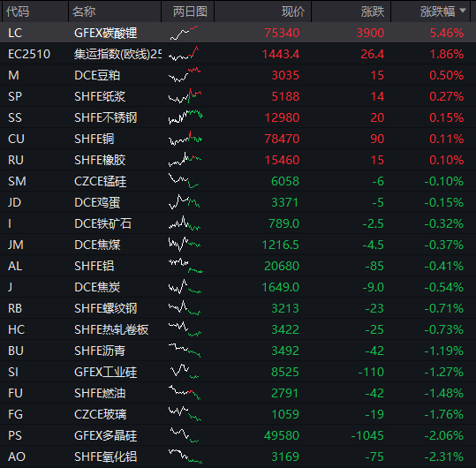Click the price 12980 for SS
The image size is (476, 468).
(x=282, y=117)
